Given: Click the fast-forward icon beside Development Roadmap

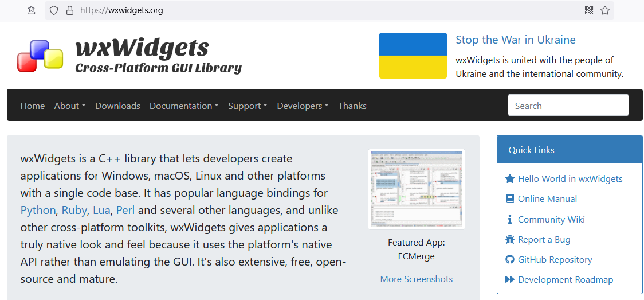Looking at the screenshot, I should 510,279.
